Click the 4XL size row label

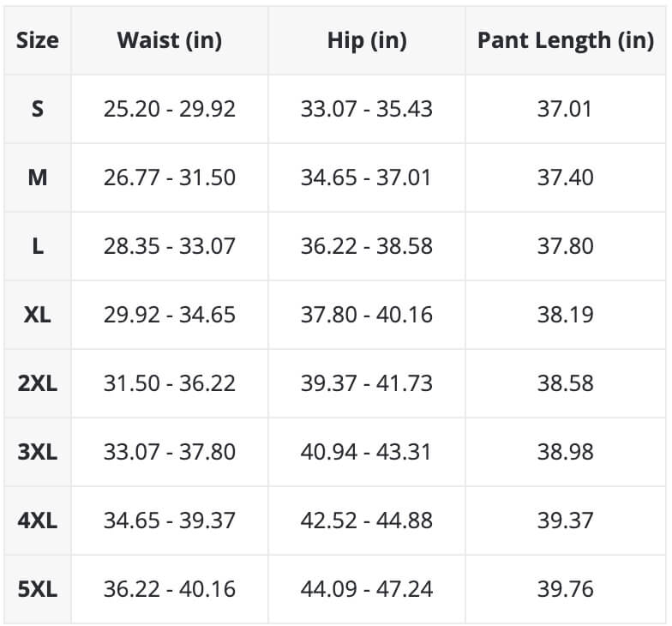point(38,521)
